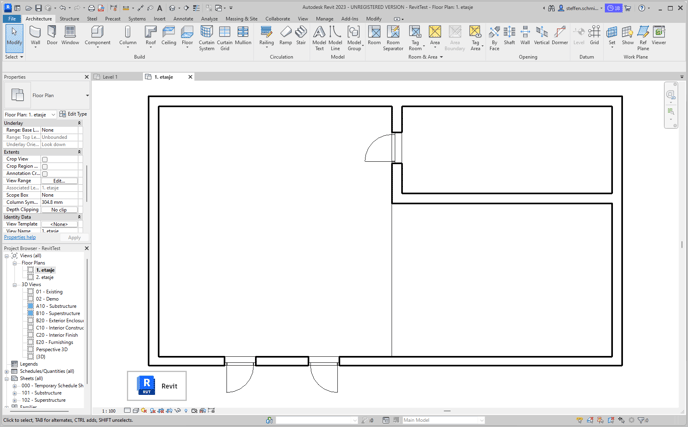Collapse the Floor Plans tree node

pos(14,263)
